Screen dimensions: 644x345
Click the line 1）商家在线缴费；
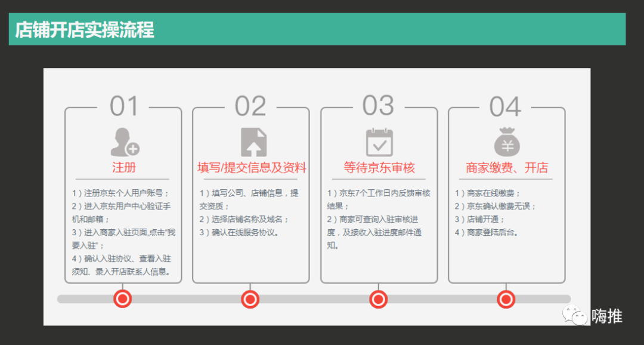(488, 193)
